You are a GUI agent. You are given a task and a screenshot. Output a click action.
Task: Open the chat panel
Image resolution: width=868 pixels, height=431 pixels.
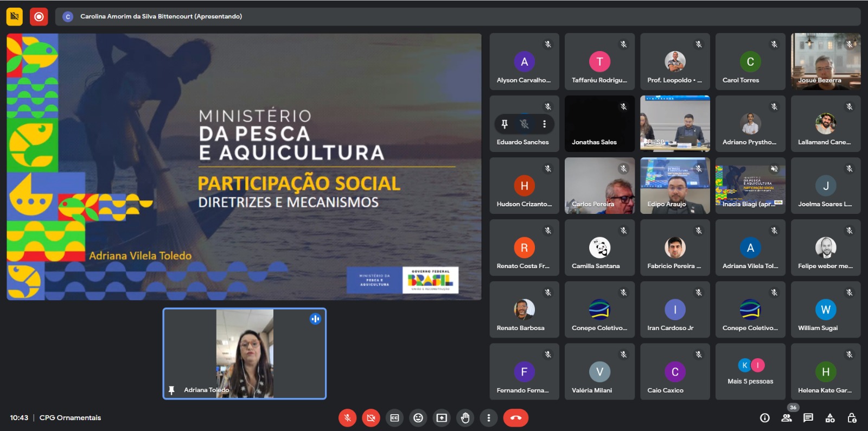coord(808,417)
